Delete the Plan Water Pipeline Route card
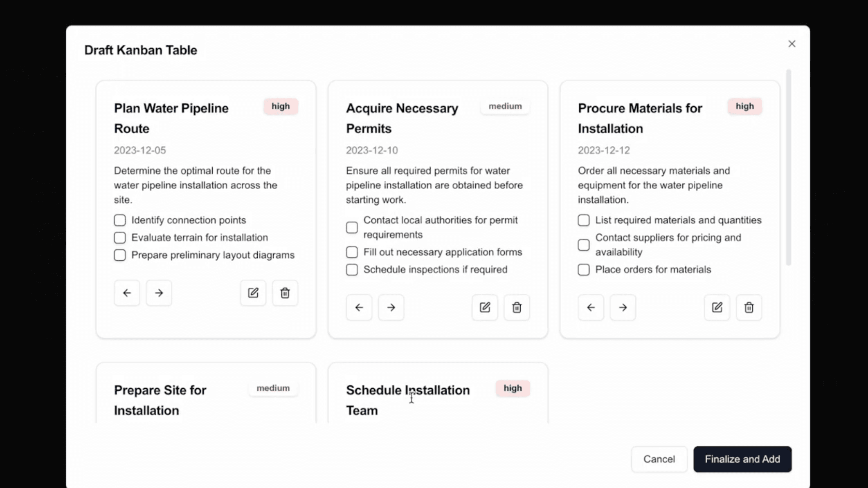The height and width of the screenshot is (488, 868). (285, 293)
